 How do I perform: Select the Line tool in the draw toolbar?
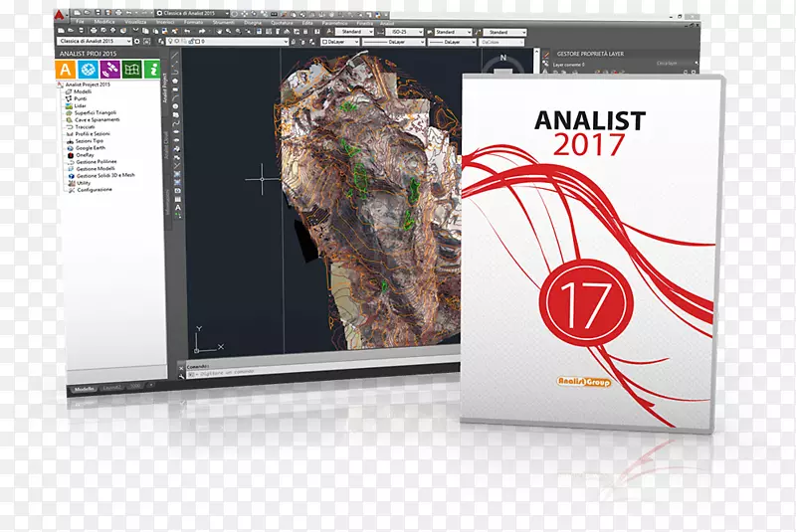(x=175, y=55)
